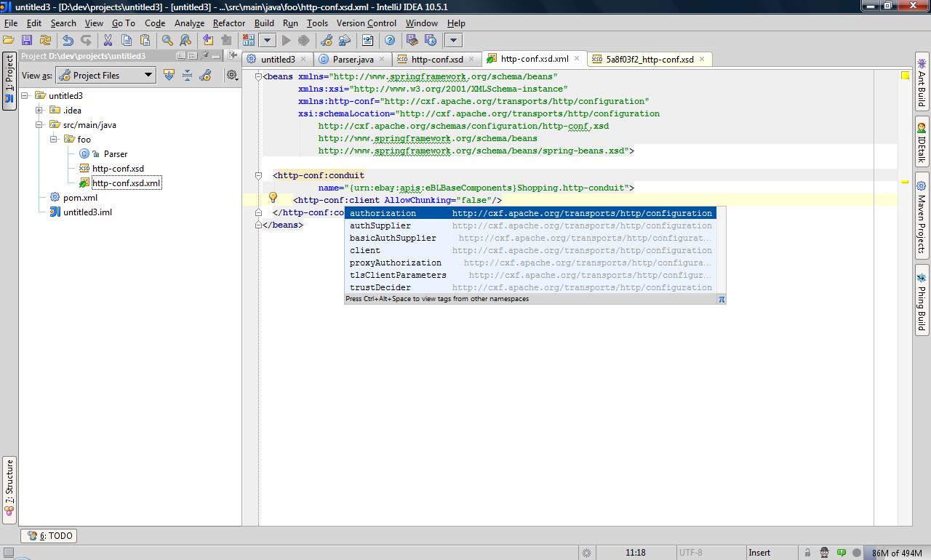Click the Undo arrow icon
The height and width of the screenshot is (560, 931).
[x=68, y=41]
